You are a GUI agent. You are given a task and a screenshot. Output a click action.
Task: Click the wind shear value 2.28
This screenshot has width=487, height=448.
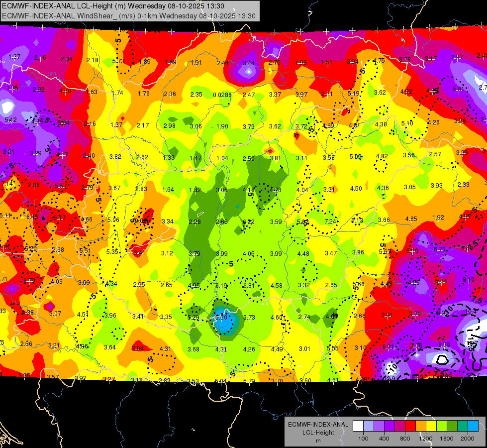tap(195, 222)
